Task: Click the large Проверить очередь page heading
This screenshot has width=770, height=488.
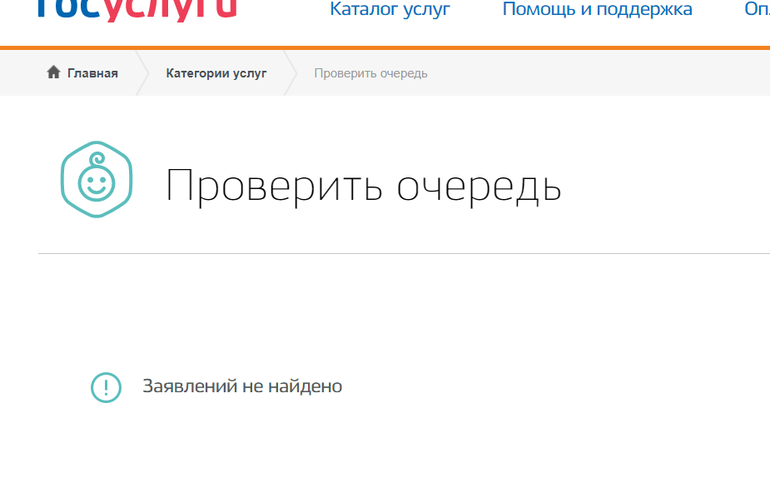Action: [x=363, y=187]
